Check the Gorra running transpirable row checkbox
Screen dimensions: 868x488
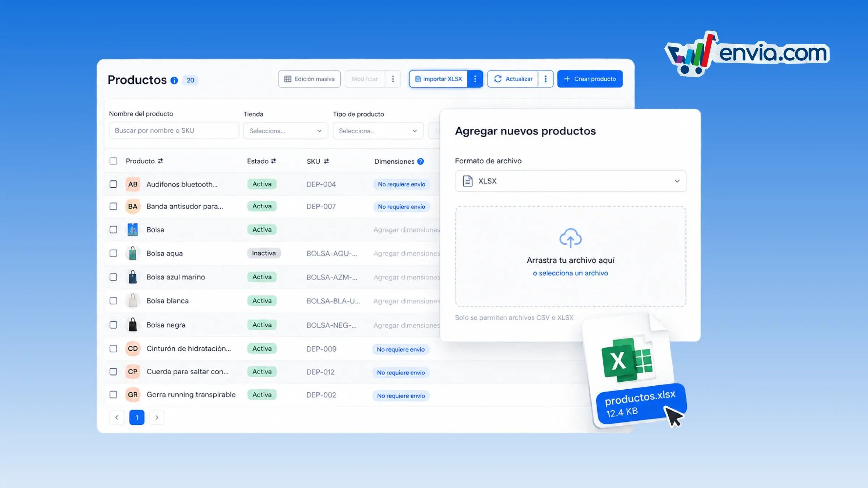pos(114,395)
